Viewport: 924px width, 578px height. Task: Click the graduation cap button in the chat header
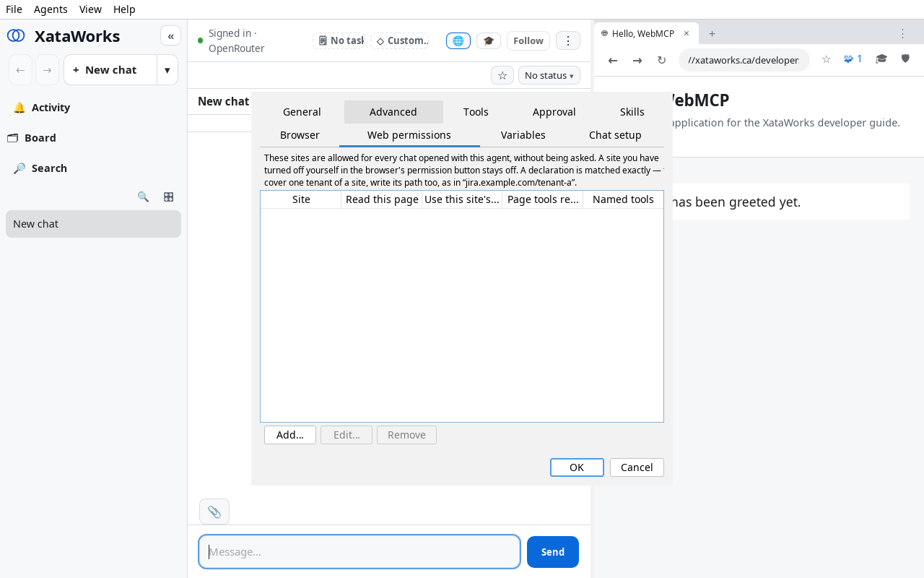tap(489, 40)
